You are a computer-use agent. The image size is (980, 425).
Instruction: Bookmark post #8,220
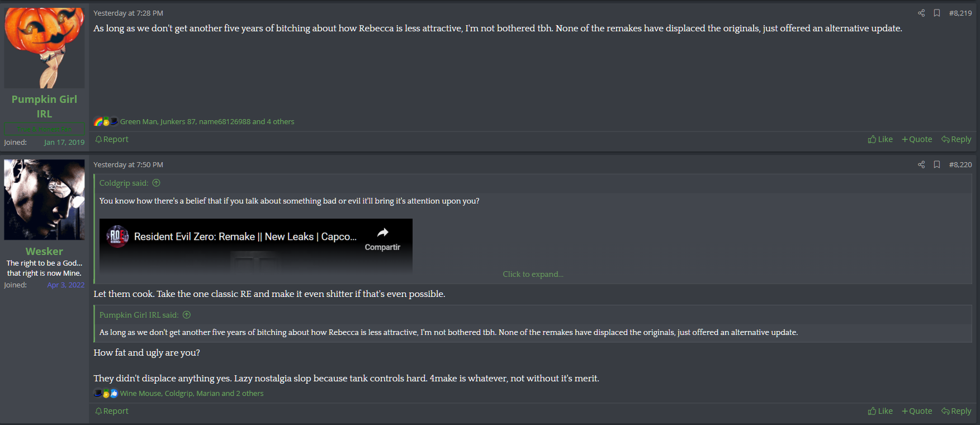(x=937, y=164)
